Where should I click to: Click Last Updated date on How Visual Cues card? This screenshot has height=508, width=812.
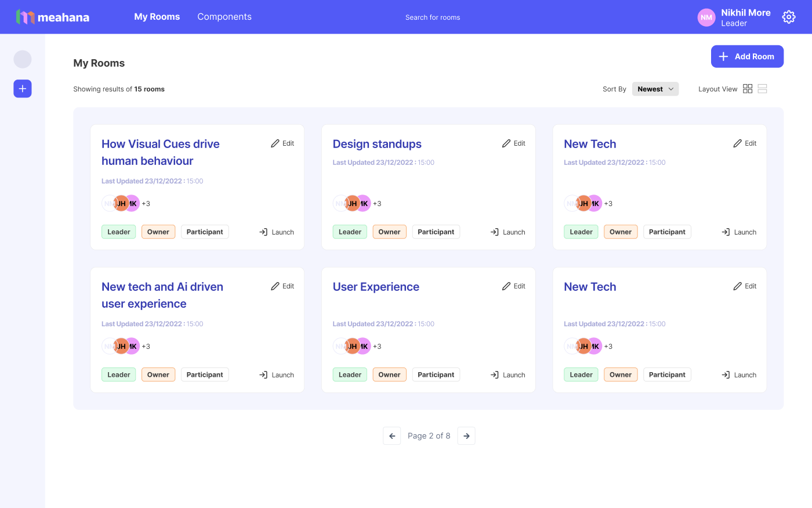point(153,181)
